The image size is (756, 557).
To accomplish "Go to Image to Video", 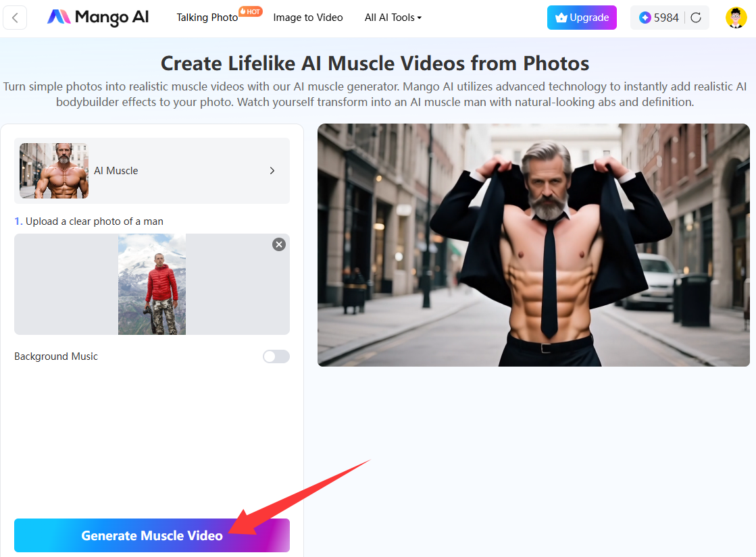I will click(307, 18).
